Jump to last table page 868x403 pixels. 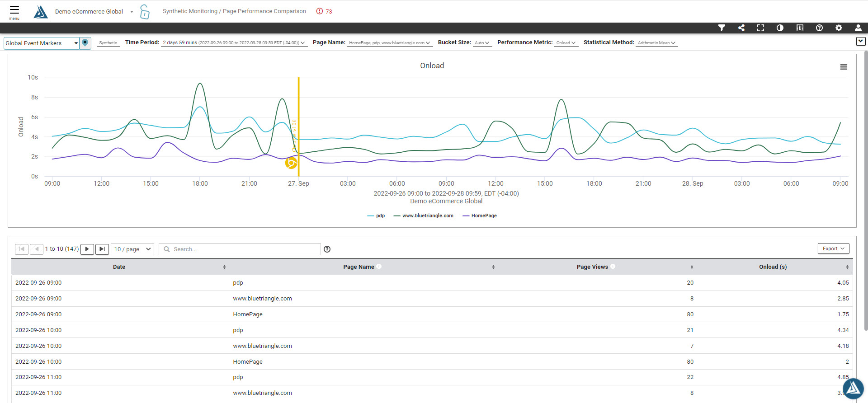point(103,249)
